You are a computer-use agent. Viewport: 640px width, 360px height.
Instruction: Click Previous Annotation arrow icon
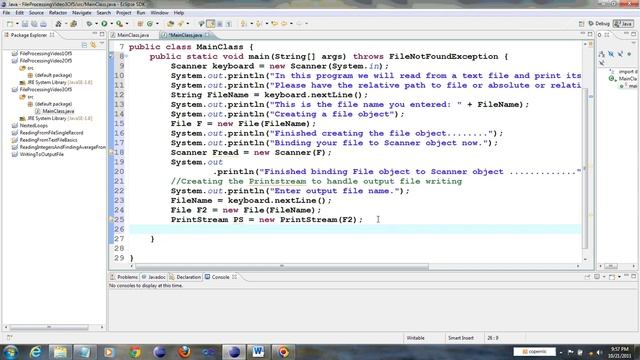[259, 24]
